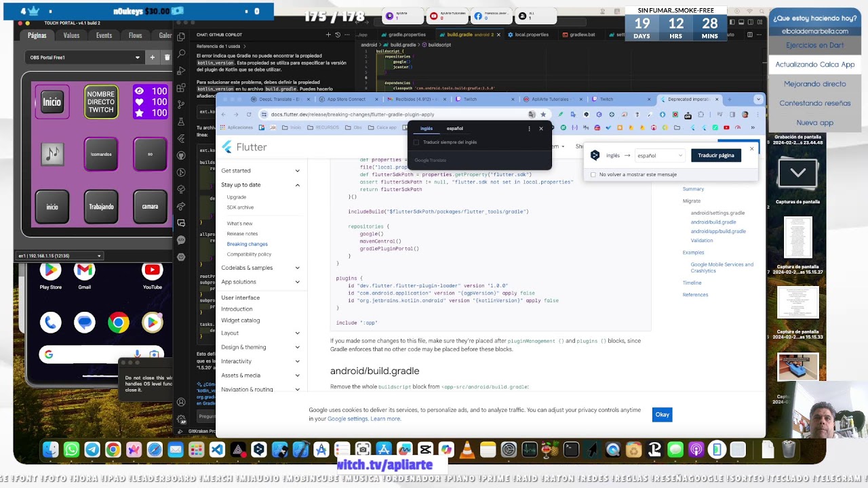Switch to DeepL Translate browser tab
This screenshot has width=868, height=488.
[x=279, y=99]
